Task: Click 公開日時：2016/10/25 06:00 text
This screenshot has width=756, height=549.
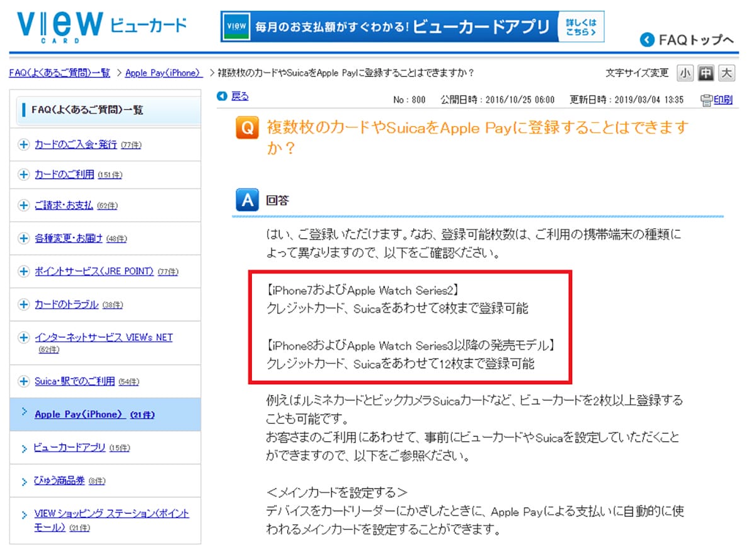Action: [x=498, y=100]
